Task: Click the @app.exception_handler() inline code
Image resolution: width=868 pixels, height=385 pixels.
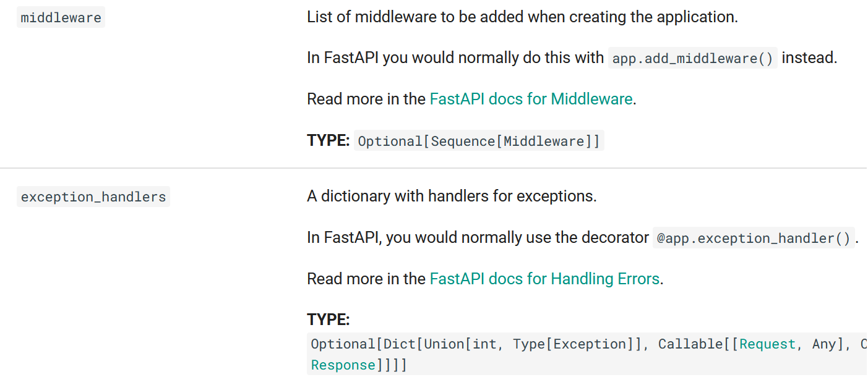Action: (754, 239)
